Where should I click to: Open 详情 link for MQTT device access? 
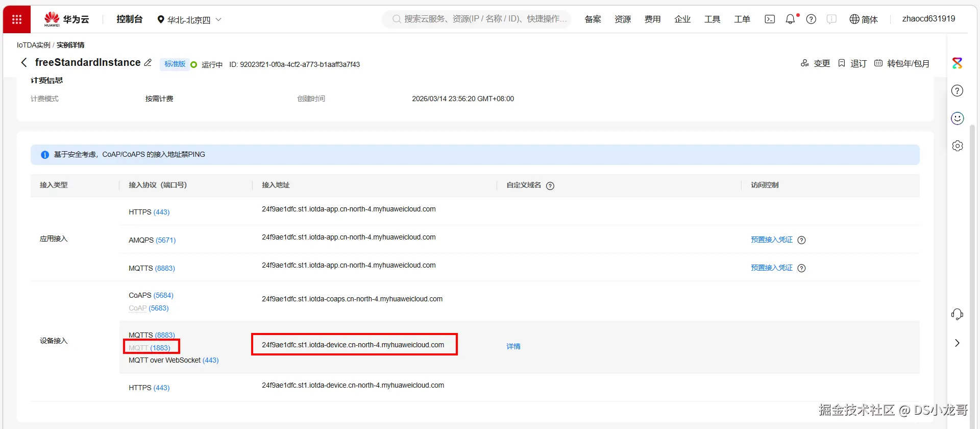[x=513, y=346]
